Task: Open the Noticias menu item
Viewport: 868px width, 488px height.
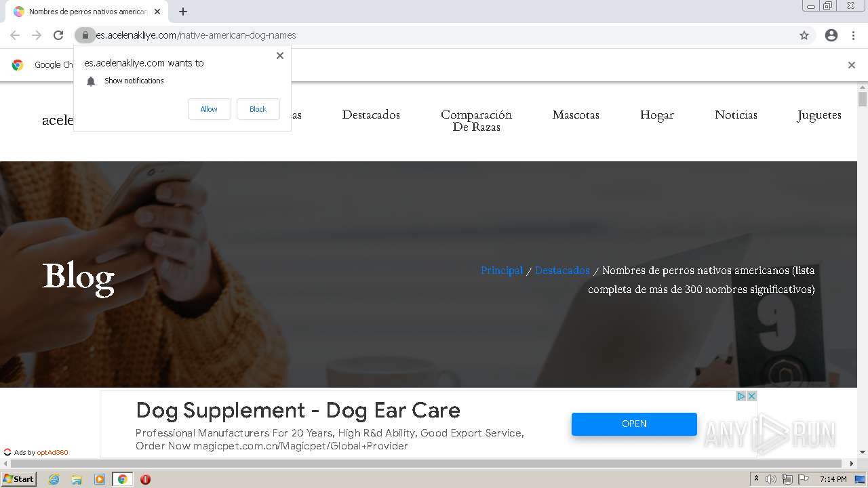Action: [736, 115]
